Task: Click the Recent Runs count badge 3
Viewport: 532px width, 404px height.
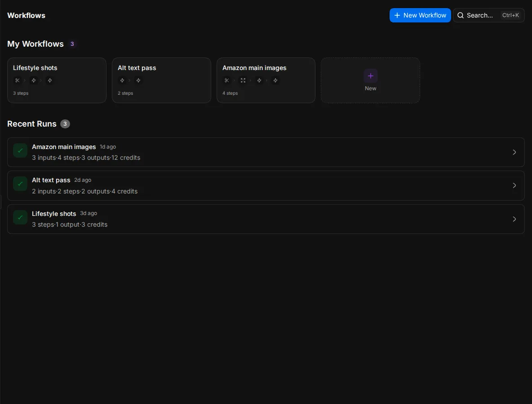Action: [65, 124]
